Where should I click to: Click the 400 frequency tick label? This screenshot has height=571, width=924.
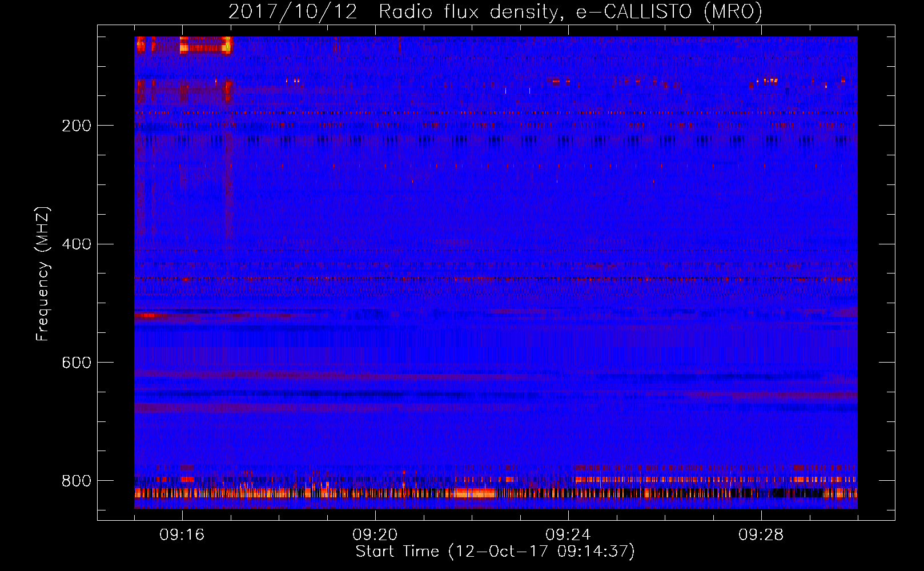click(x=77, y=244)
